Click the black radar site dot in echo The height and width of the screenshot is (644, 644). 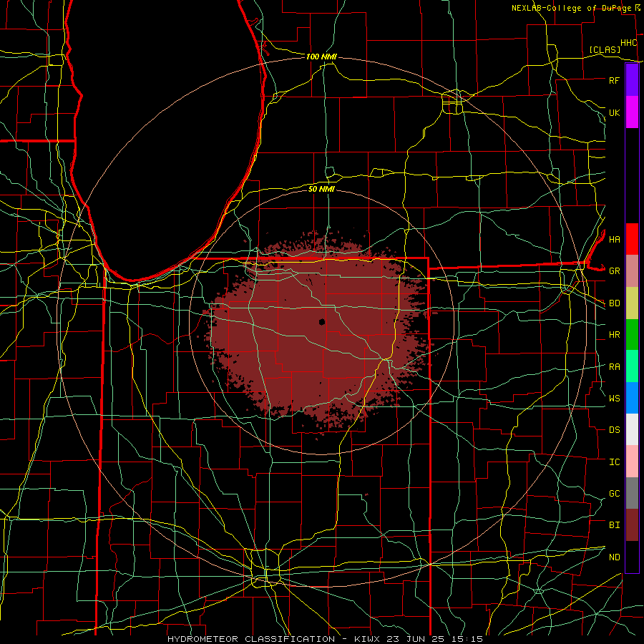(322, 321)
